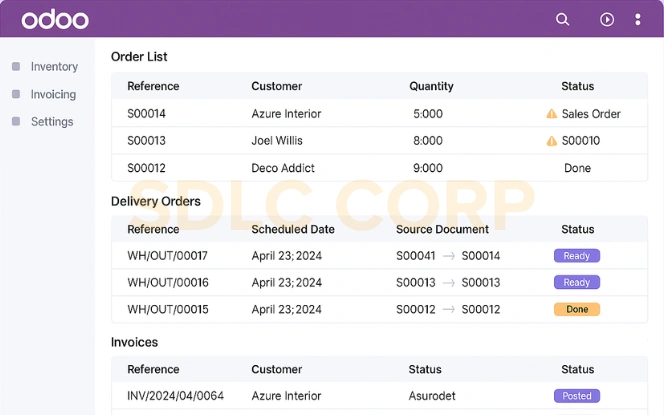The height and width of the screenshot is (415, 664).
Task: Open order S00013 reference in Order List
Action: [147, 141]
